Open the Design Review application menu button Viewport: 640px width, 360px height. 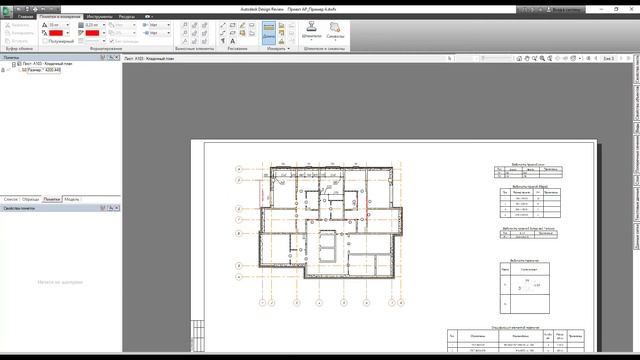click(7, 11)
